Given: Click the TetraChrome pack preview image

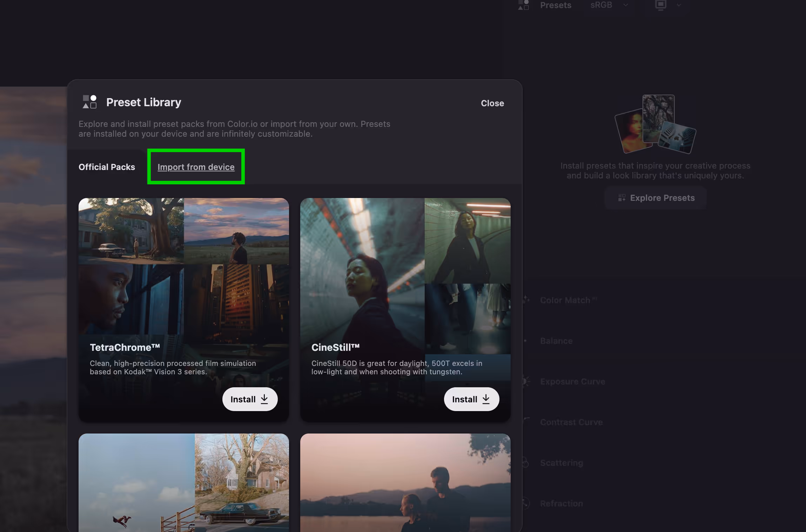Looking at the screenshot, I should (183, 266).
